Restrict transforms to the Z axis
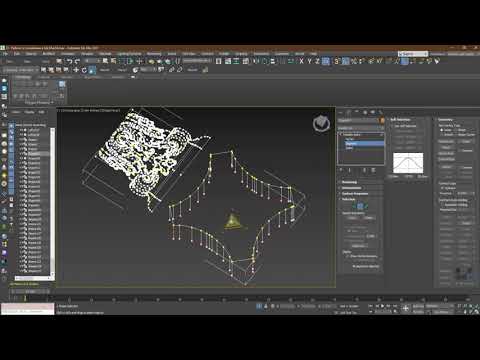 tap(317, 61)
